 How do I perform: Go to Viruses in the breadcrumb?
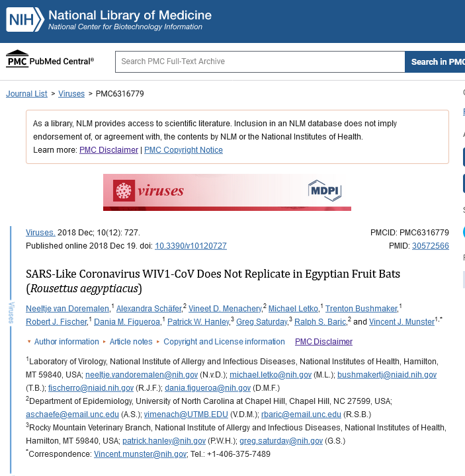(71, 94)
